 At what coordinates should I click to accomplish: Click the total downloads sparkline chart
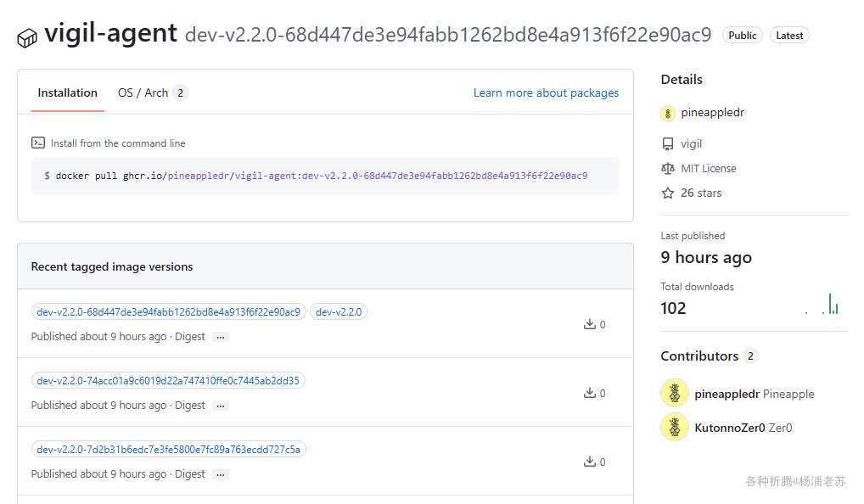(822, 304)
